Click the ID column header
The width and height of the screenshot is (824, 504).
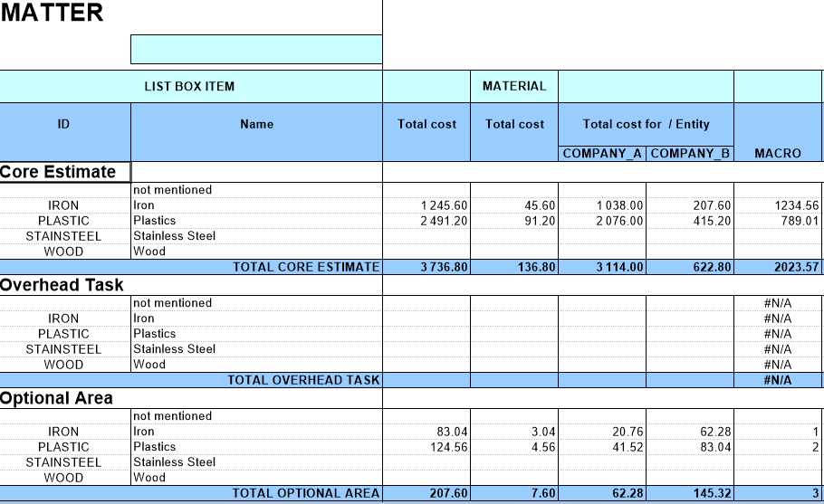click(x=64, y=125)
